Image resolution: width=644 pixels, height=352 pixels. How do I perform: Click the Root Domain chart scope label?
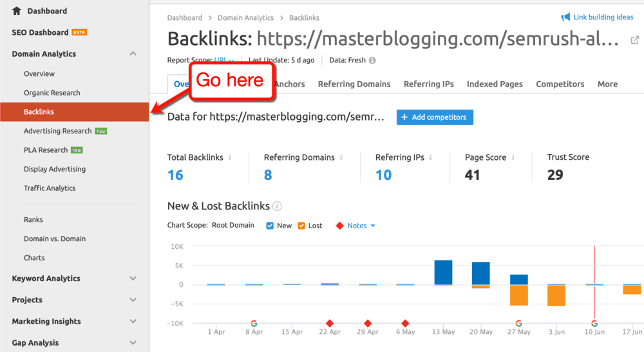point(233,226)
